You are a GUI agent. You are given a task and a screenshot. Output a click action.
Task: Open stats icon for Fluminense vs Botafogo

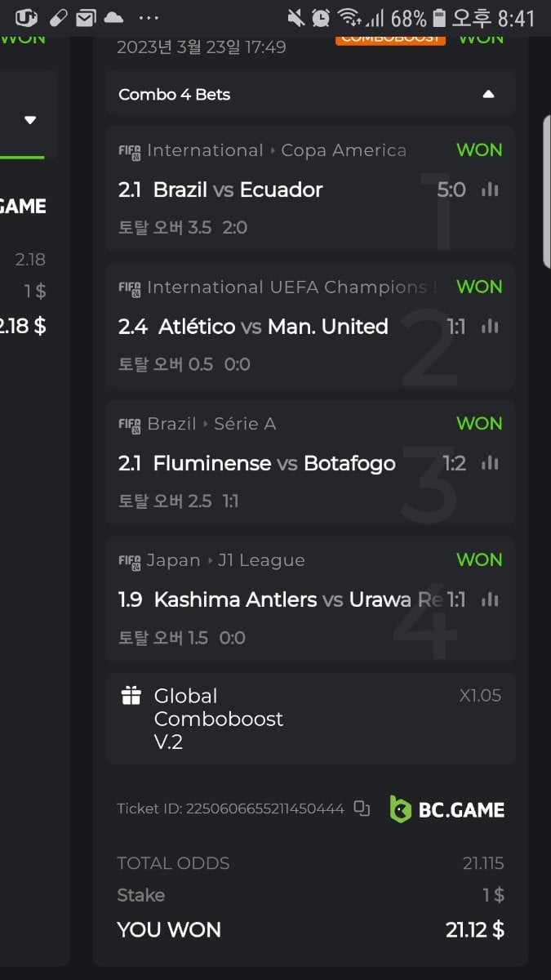tap(490, 464)
